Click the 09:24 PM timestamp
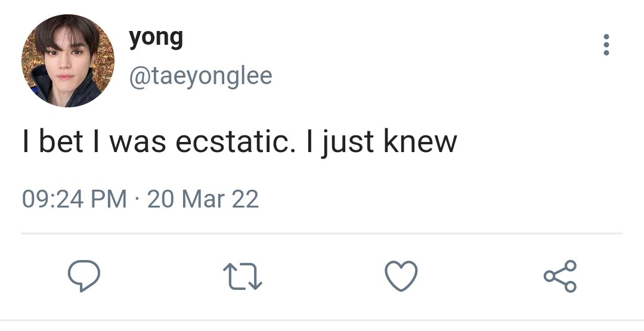This screenshot has height=331, width=644. 75,199
